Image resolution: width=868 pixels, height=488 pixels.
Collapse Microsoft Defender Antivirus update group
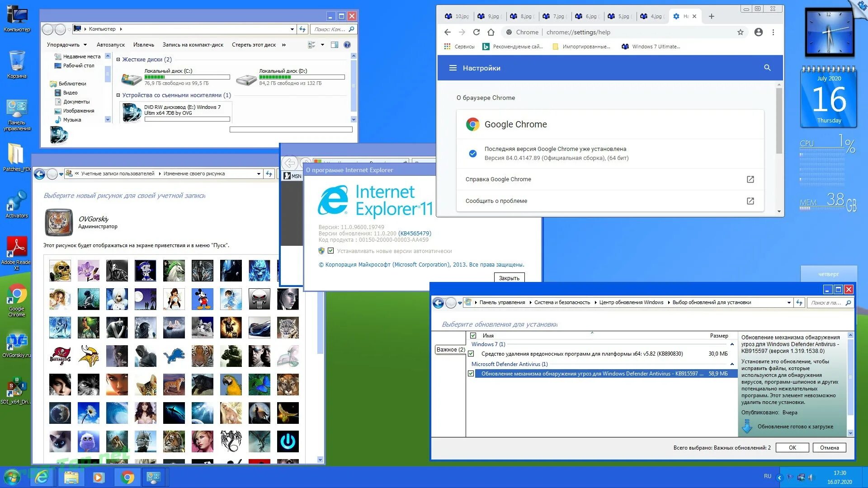click(x=732, y=364)
